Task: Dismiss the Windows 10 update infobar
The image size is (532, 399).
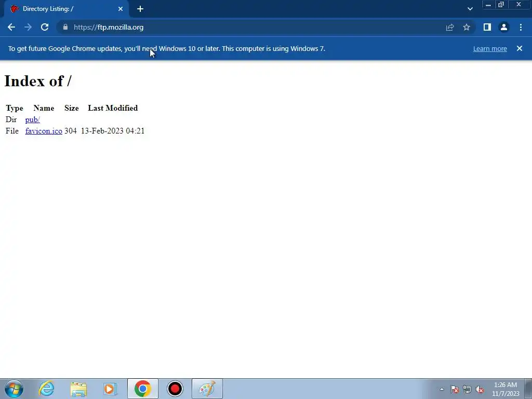Action: click(520, 48)
